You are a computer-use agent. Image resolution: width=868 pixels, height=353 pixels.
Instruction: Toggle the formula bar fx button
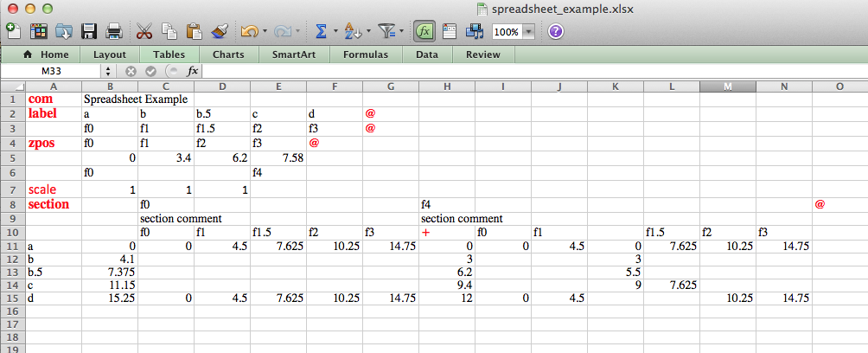tap(424, 31)
